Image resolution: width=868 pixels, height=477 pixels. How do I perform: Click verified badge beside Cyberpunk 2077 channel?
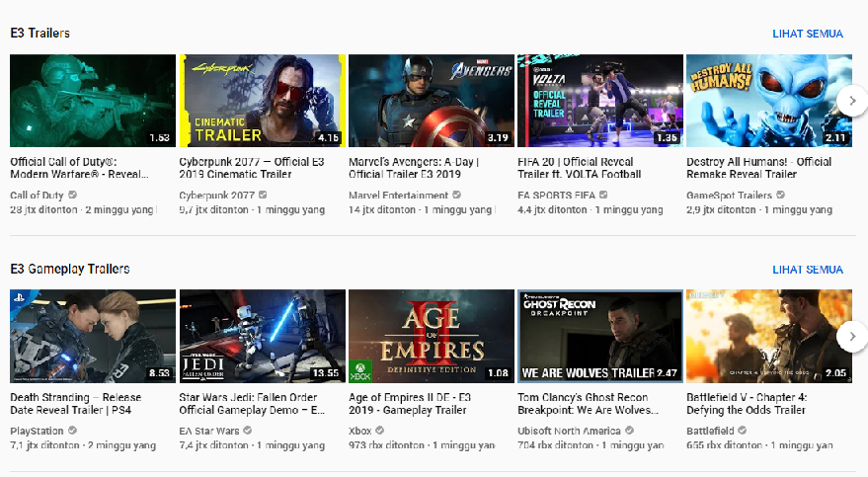tap(263, 195)
